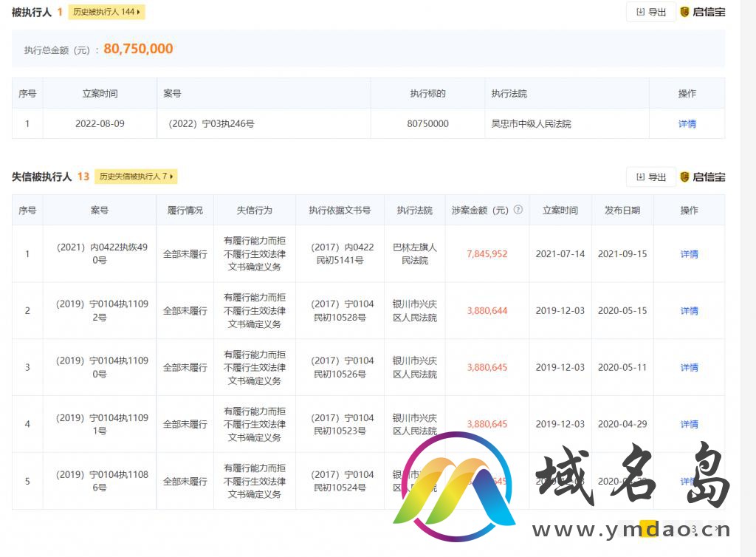
Task: Open 详情 for case (2022)宁03执246号
Action: [x=687, y=124]
